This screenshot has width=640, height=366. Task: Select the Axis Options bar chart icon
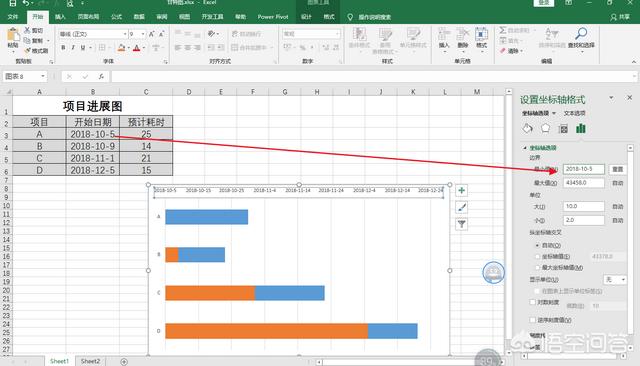point(580,129)
